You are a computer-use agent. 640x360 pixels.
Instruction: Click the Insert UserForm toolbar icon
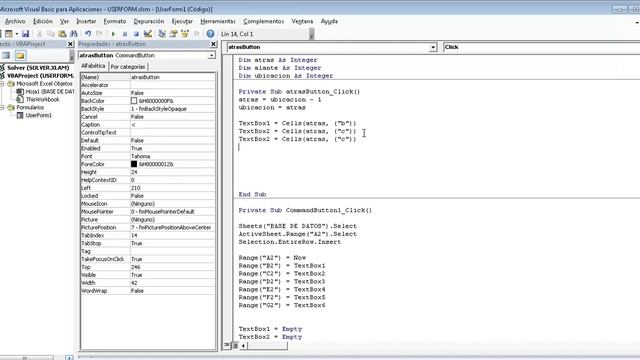point(9,34)
